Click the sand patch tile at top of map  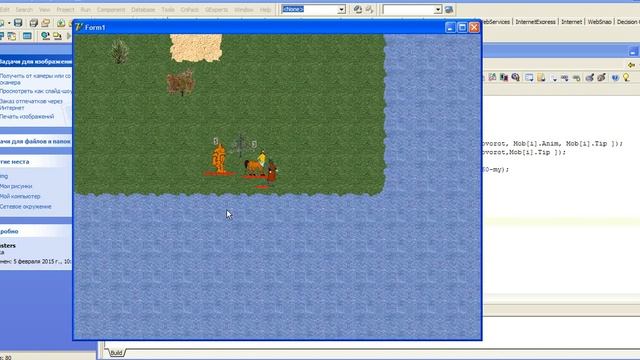(196, 48)
